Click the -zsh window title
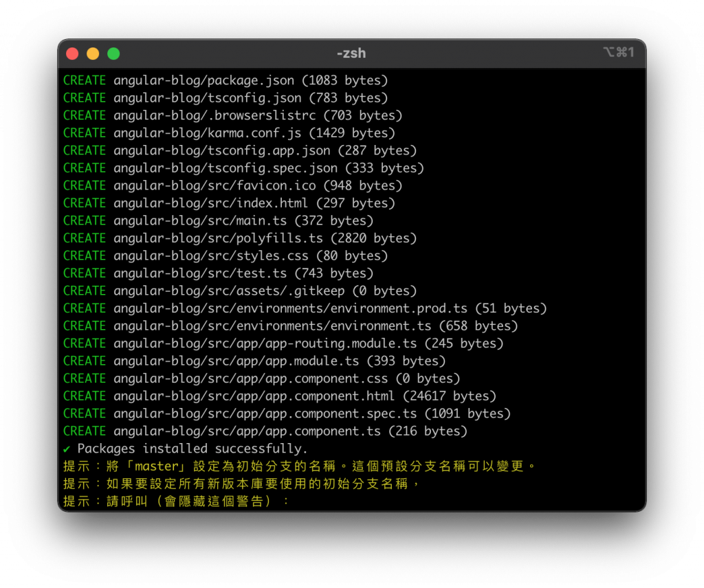The width and height of the screenshot is (704, 588). 351,54
